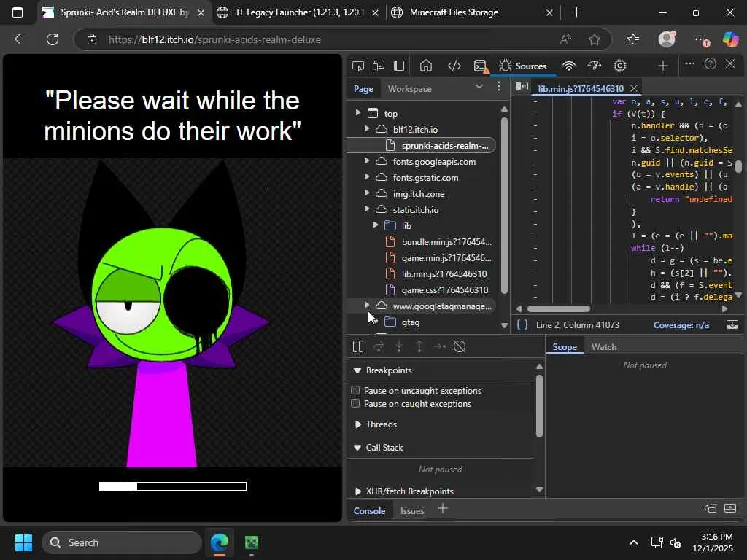Screen dimensions: 747x560
Task: Collapse the Breakpoints section
Action: pyautogui.click(x=357, y=370)
